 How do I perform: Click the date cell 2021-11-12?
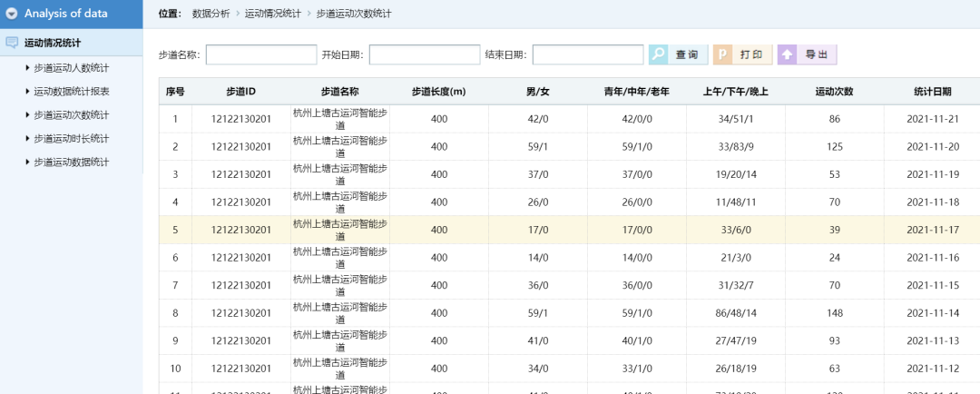pyautogui.click(x=933, y=369)
